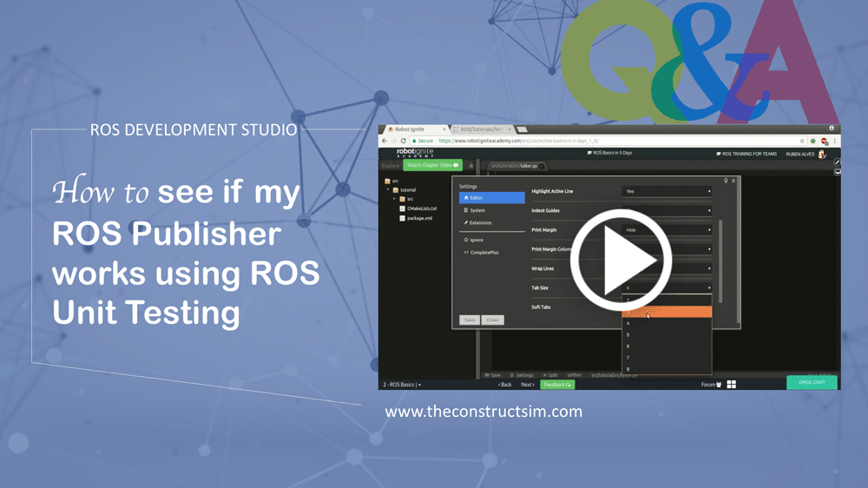Screen dimensions: 868x488
Task: Click the Open Chat button
Action: [x=812, y=382]
